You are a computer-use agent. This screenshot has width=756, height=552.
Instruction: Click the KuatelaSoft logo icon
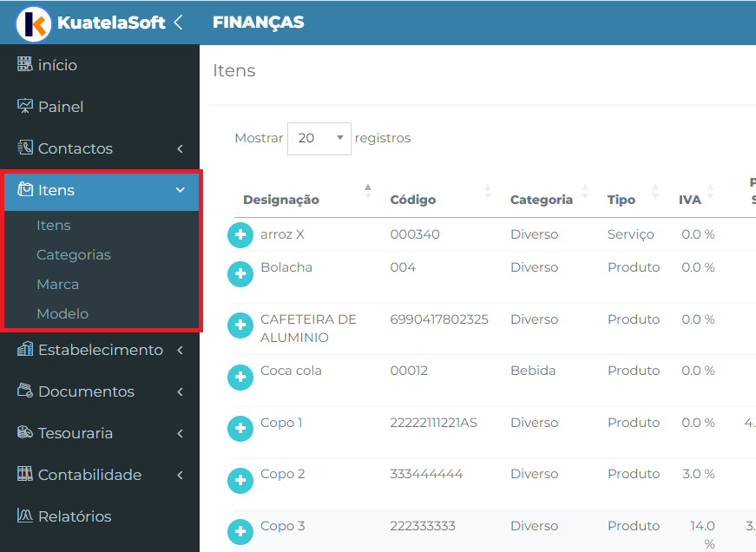coord(33,23)
